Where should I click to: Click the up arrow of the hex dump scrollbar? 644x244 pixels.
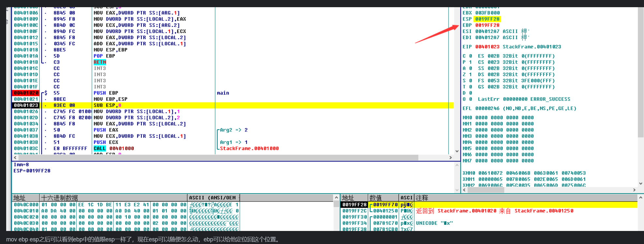click(x=336, y=198)
